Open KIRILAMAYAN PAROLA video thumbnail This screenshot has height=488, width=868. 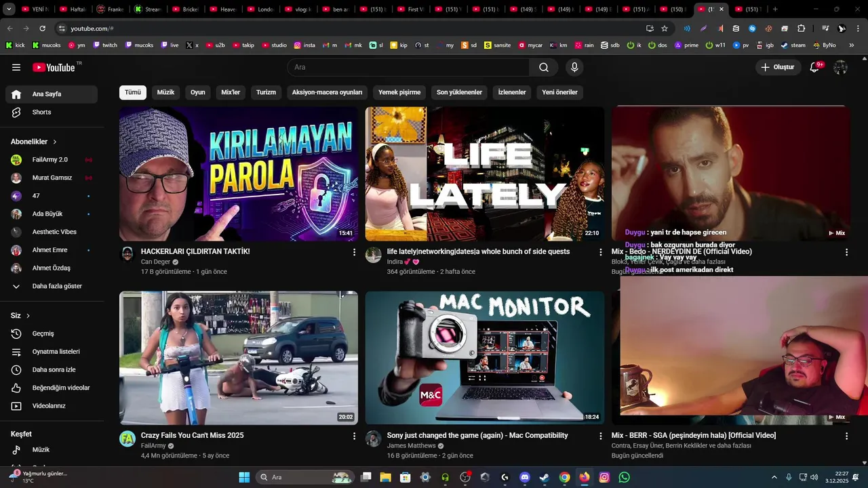239,174
